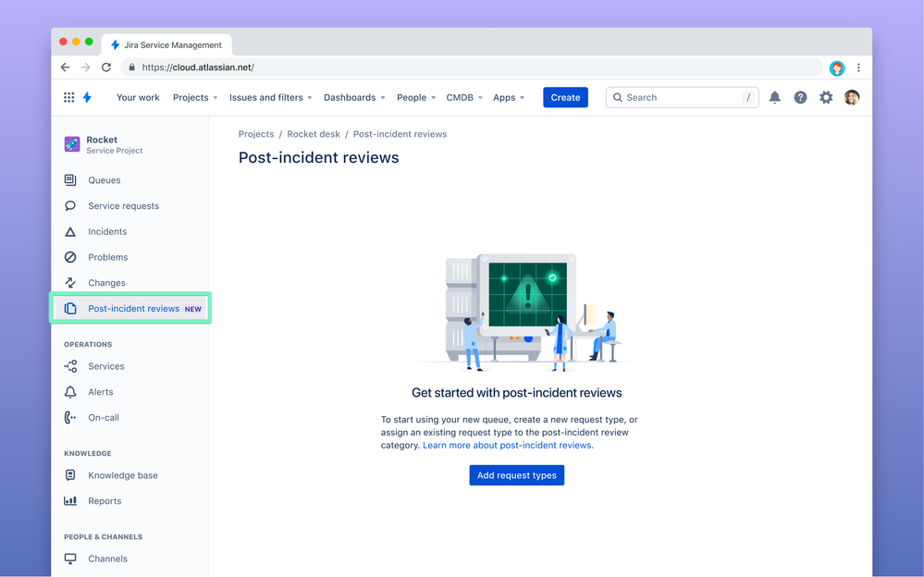Open the settings gear icon
Image resolution: width=924 pixels, height=577 pixels.
coord(826,97)
